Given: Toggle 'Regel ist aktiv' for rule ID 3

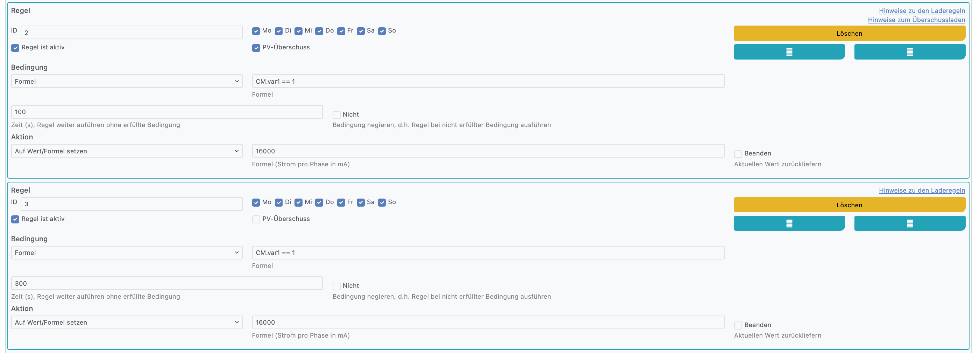Looking at the screenshot, I should coord(15,219).
